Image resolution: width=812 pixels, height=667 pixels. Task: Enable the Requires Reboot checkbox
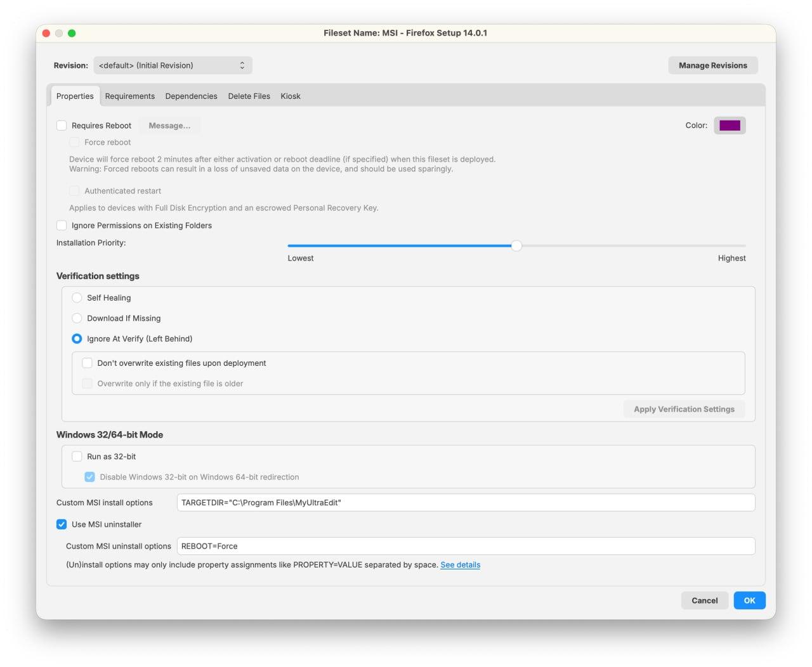point(62,126)
